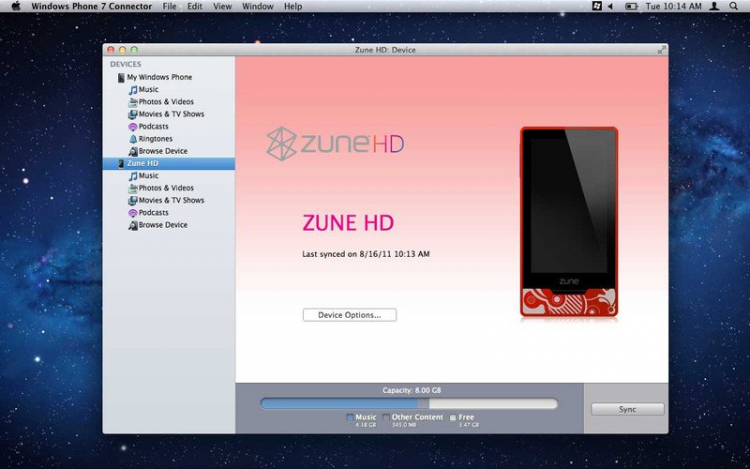Click the Music note icon under Zune HD
This screenshot has height=469, width=750.
point(133,176)
